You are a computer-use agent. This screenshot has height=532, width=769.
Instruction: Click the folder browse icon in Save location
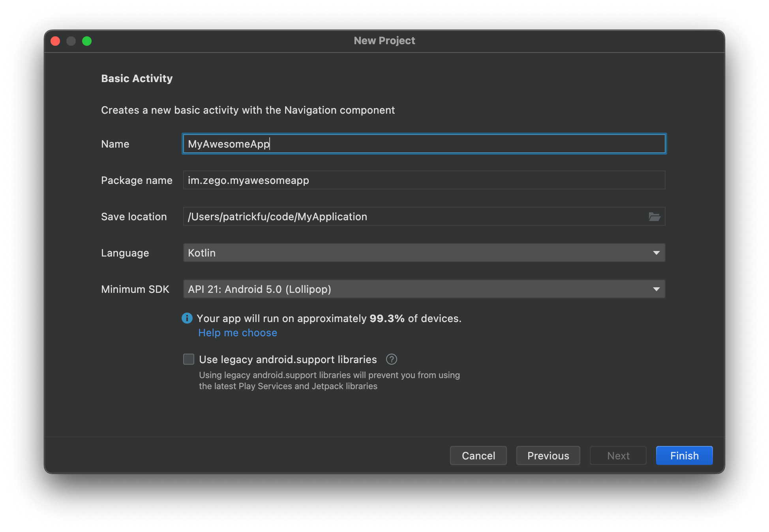pos(654,217)
